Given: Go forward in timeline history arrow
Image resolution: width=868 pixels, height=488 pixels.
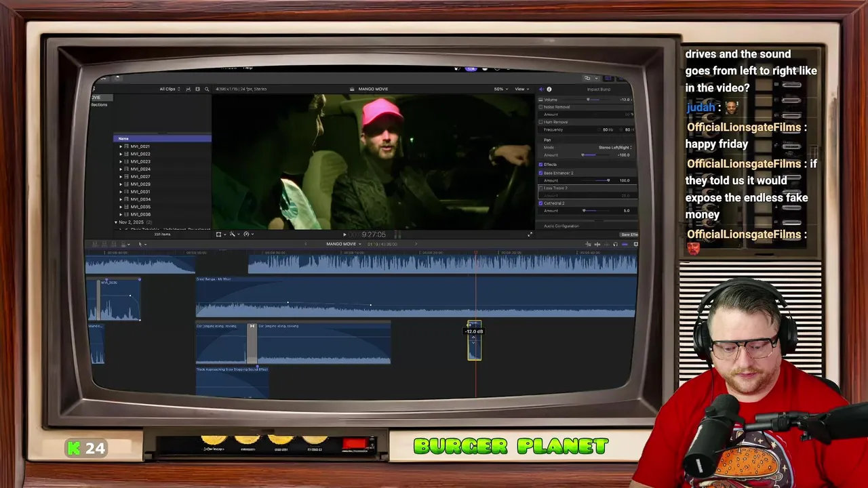Looking at the screenshot, I should 416,244.
